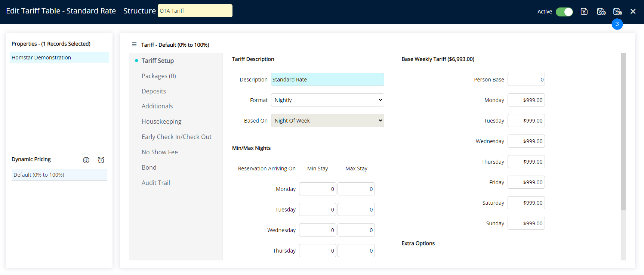The height and width of the screenshot is (275, 644).
Task: Expand the Based On dropdown
Action: point(327,121)
